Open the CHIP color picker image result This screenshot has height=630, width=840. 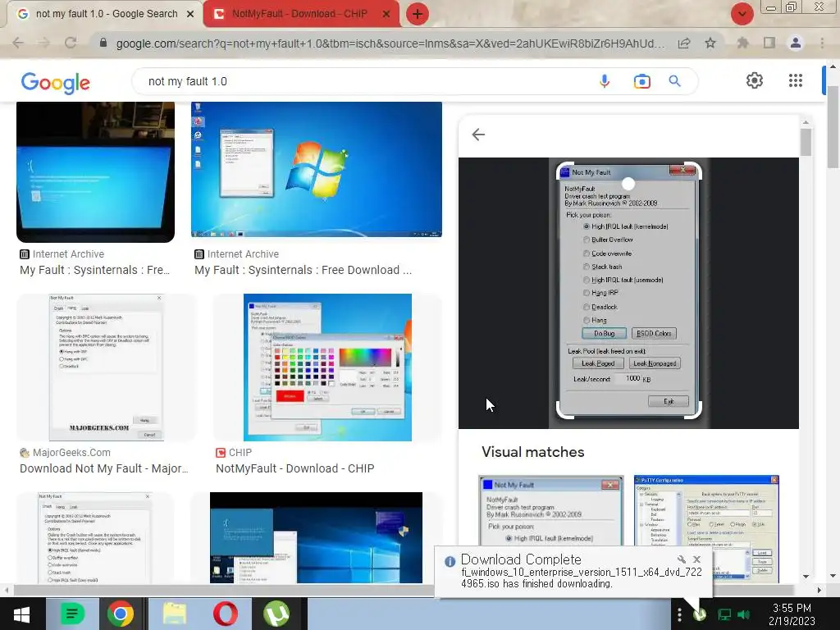pyautogui.click(x=327, y=367)
